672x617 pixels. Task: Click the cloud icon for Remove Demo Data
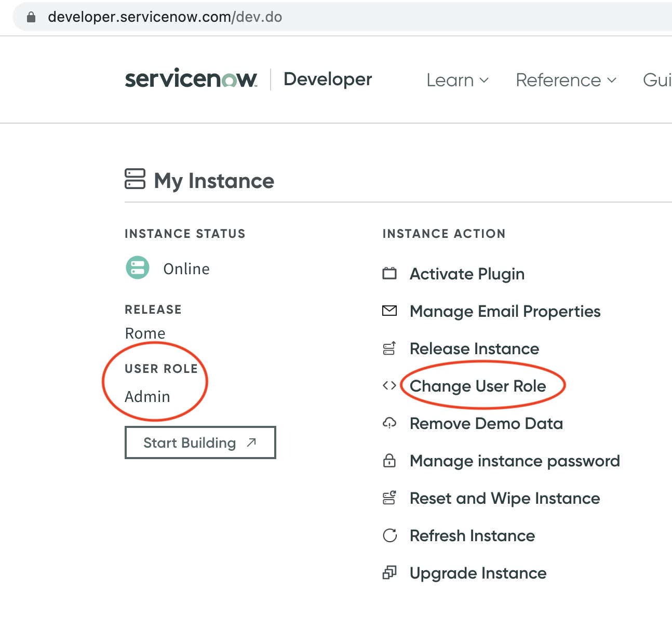[x=389, y=423]
